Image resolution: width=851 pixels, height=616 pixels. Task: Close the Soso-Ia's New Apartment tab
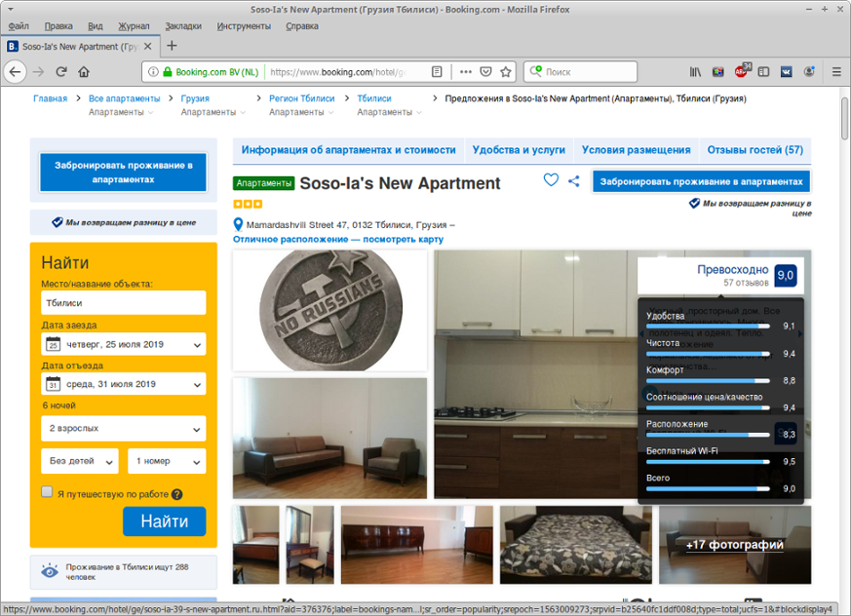147,47
